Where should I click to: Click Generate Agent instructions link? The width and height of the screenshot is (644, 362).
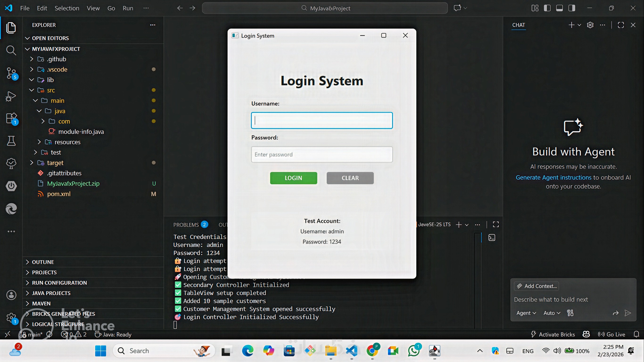[x=553, y=177]
